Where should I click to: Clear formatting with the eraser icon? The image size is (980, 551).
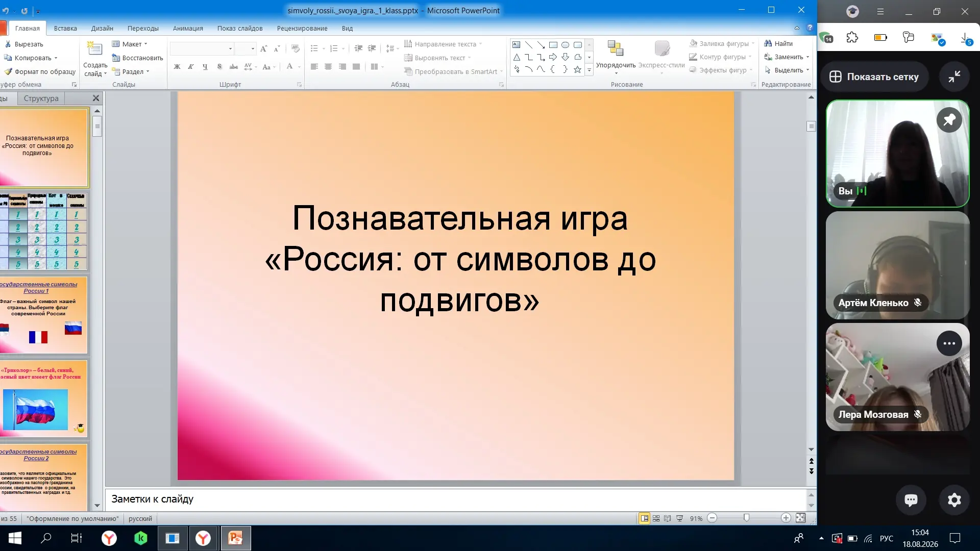(x=295, y=49)
